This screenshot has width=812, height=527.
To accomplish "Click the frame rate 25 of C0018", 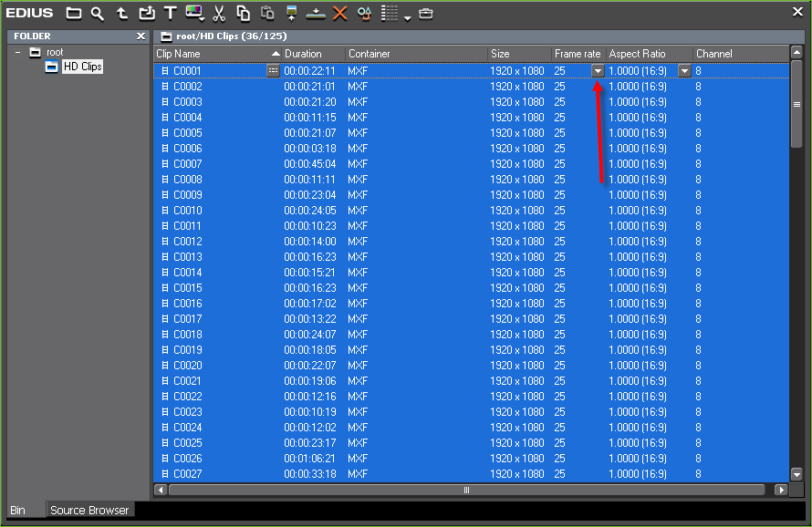I will pyautogui.click(x=560, y=335).
